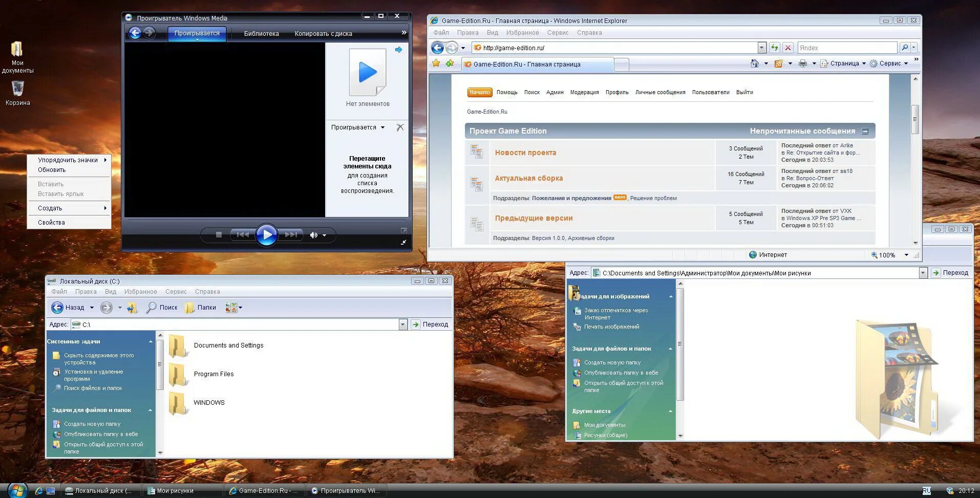This screenshot has width=980, height=498.
Task: Toggle Папки pane in Локальный диск window
Action: pyautogui.click(x=200, y=307)
